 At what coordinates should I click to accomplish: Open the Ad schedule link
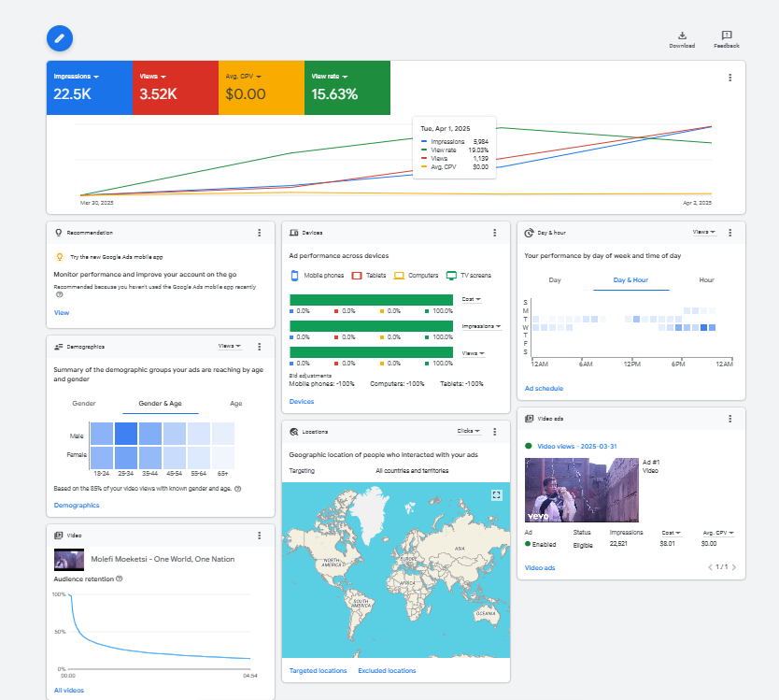pos(544,388)
